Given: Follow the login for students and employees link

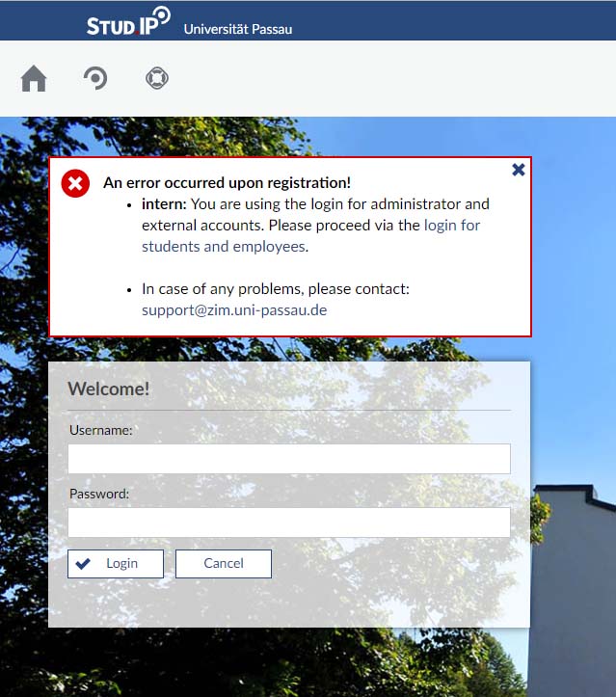Looking at the screenshot, I should click(310, 235).
